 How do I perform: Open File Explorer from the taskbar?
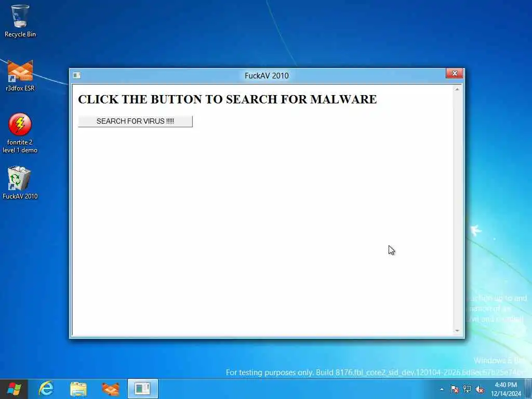tap(78, 389)
